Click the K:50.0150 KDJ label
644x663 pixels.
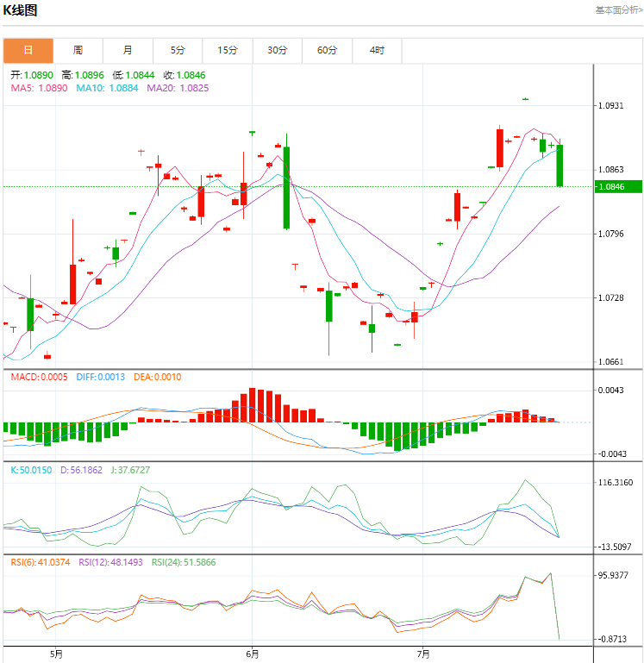click(x=31, y=470)
